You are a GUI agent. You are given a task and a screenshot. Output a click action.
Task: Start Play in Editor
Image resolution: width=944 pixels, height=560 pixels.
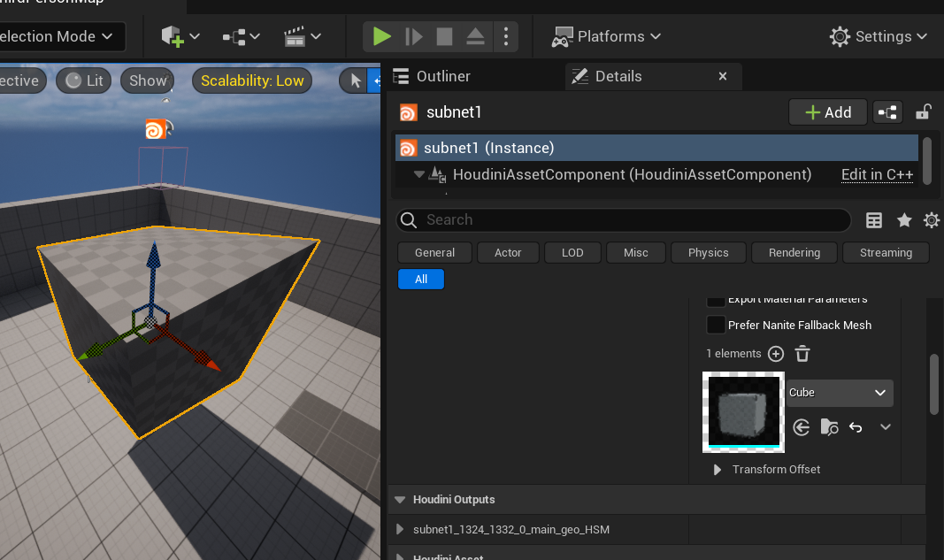pos(381,36)
